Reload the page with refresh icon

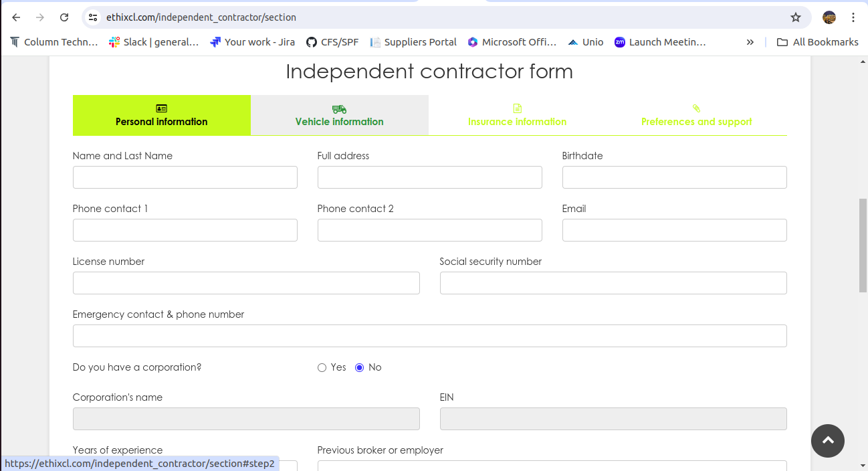(x=64, y=17)
